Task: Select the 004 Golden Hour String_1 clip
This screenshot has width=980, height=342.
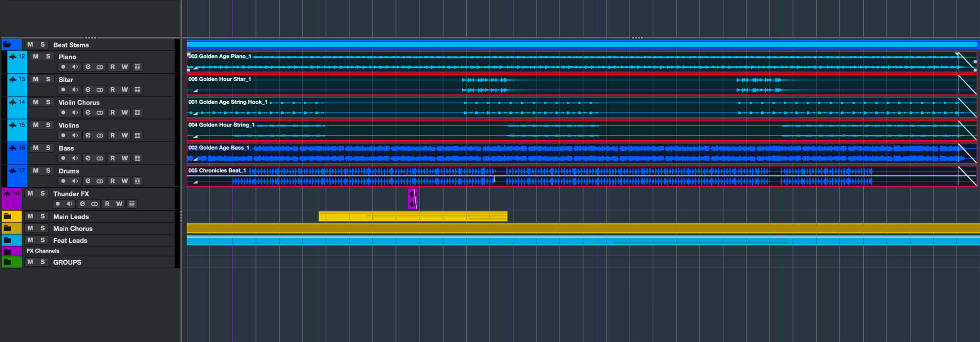Action: pyautogui.click(x=582, y=130)
